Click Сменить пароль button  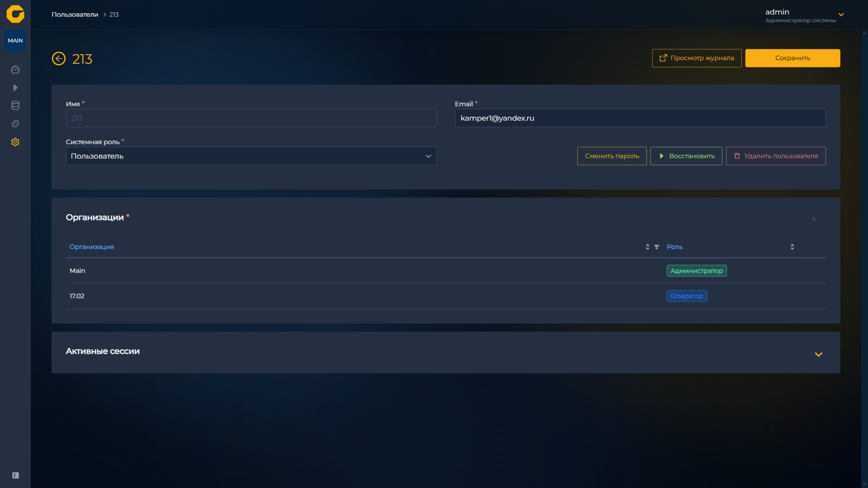[612, 156]
